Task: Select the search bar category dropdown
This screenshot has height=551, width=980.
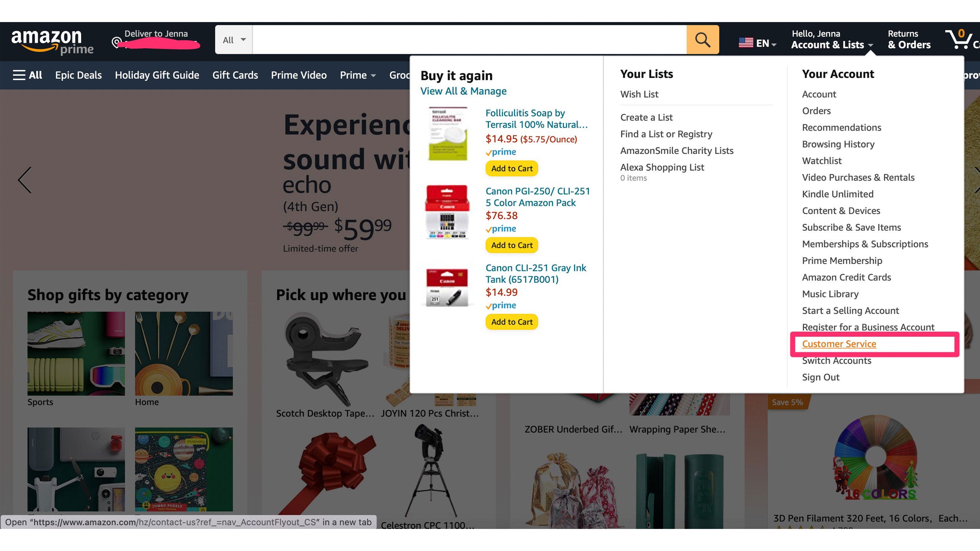Action: [x=234, y=39]
